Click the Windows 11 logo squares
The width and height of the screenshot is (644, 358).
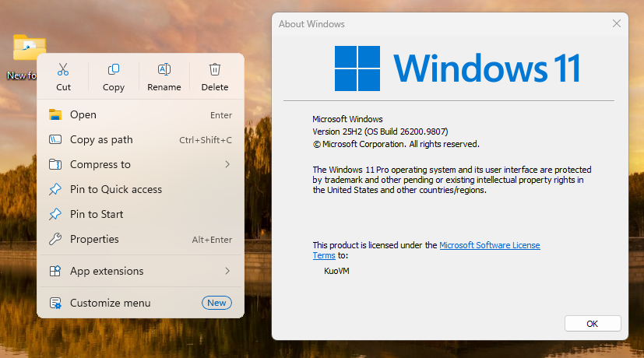357,68
